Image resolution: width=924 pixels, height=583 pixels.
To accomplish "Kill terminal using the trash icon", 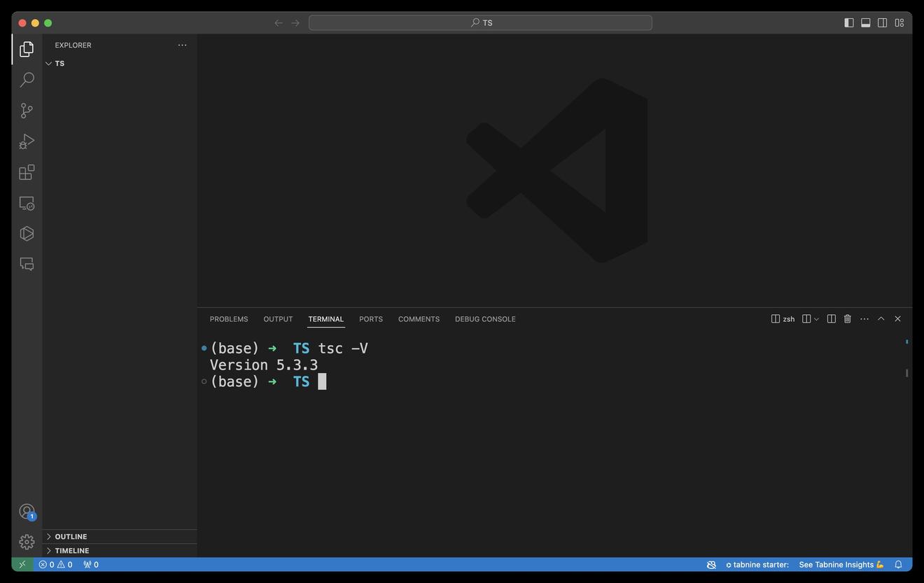I will 847,319.
